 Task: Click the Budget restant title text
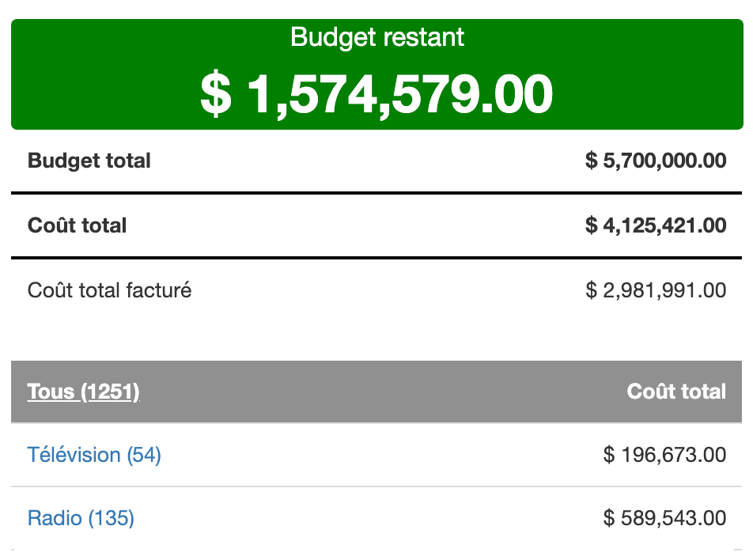click(x=376, y=36)
